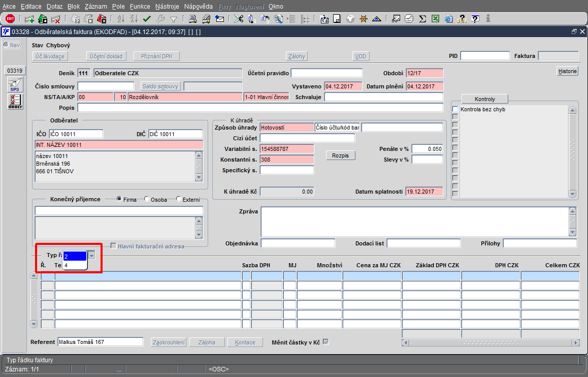Open the SPS paper plane icon
Viewport: 588px width, 377px height.
click(15, 84)
